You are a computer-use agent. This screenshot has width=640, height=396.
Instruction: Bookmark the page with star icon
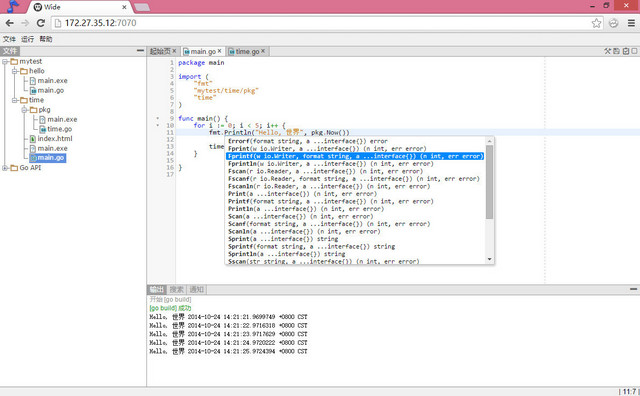pyautogui.click(x=596, y=23)
